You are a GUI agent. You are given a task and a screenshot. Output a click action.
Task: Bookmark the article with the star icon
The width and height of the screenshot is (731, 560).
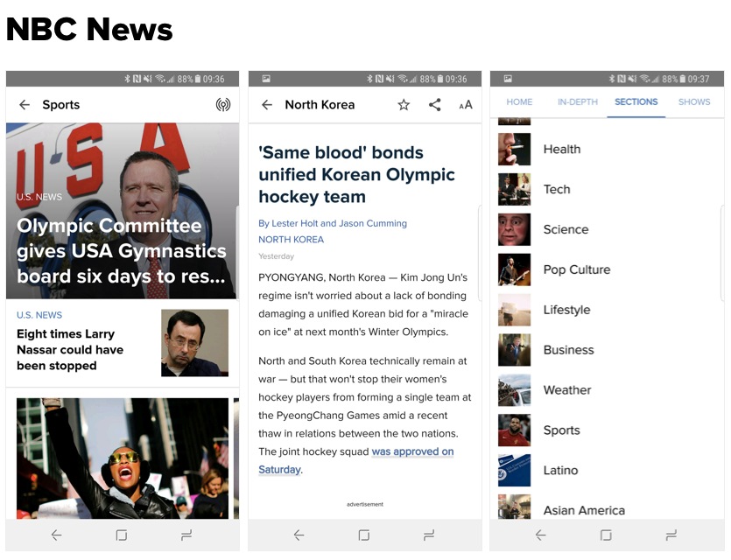pos(404,105)
